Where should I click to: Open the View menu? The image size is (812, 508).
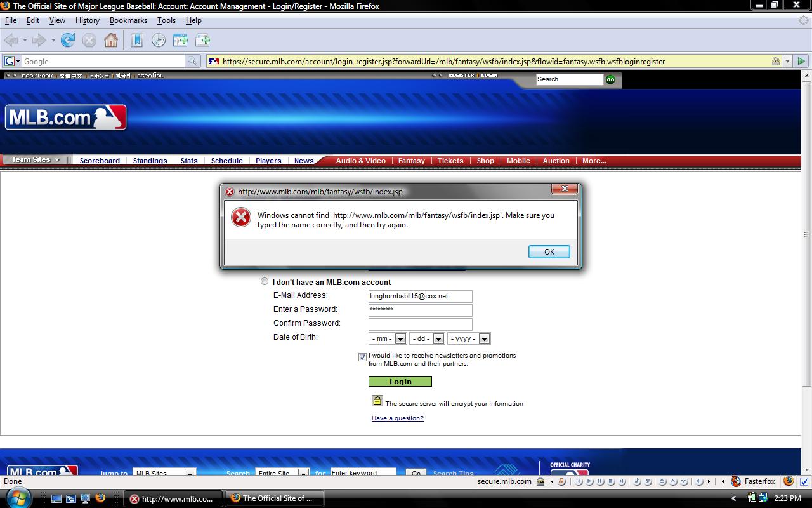57,20
